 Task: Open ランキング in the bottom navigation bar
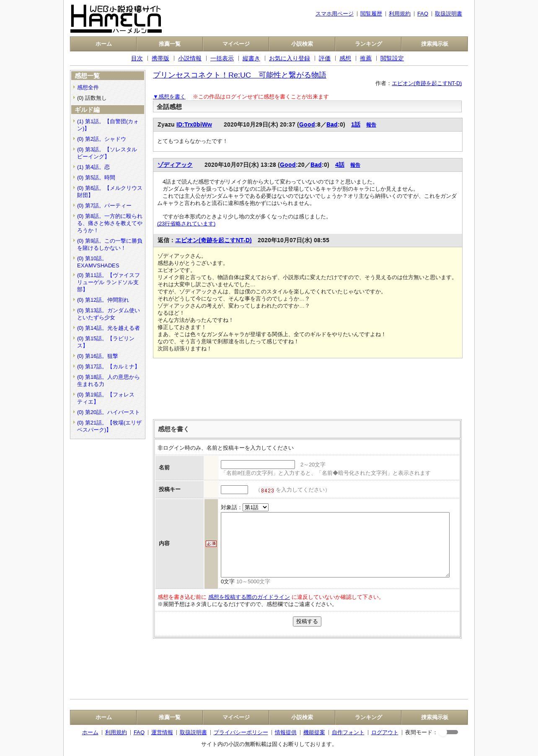point(368,717)
